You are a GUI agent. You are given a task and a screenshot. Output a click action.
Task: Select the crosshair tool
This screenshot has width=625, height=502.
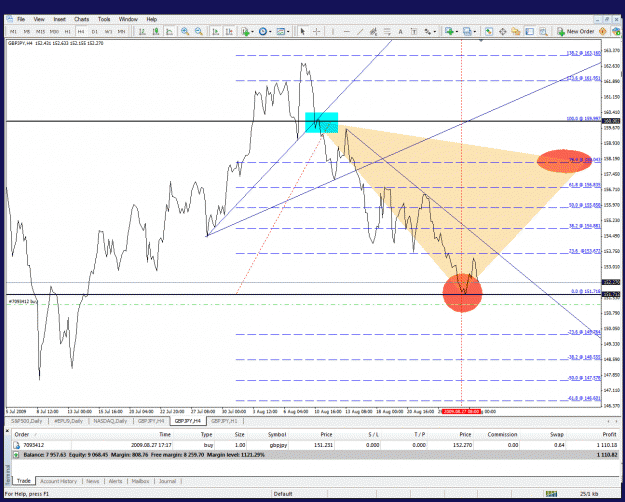click(x=316, y=31)
